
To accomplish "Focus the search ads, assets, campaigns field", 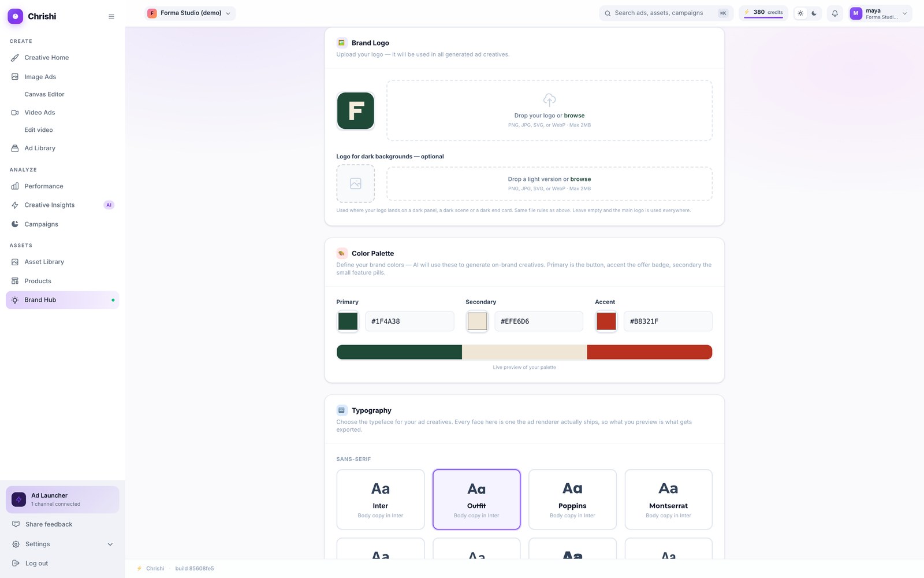I will click(666, 13).
